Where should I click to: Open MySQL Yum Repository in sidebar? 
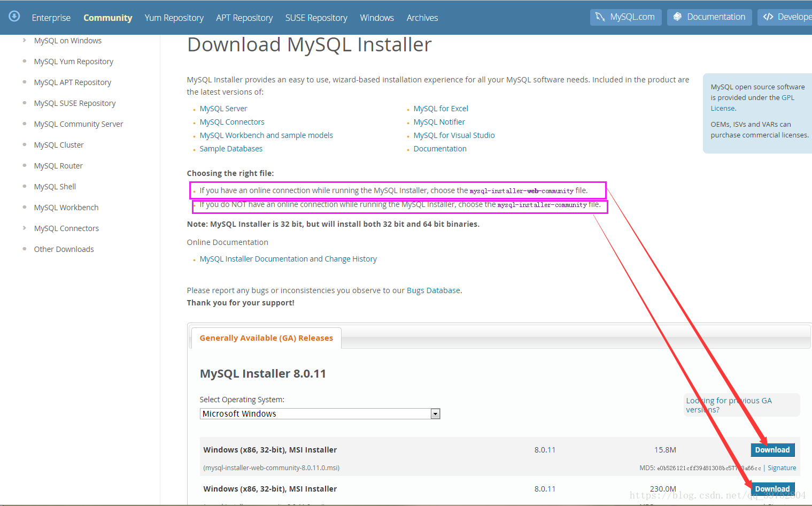tap(73, 62)
